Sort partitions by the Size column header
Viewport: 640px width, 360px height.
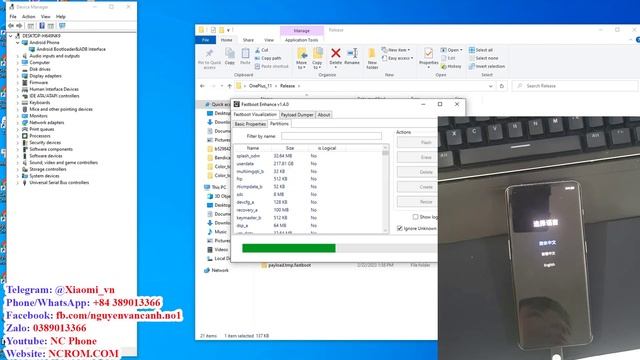pos(290,148)
